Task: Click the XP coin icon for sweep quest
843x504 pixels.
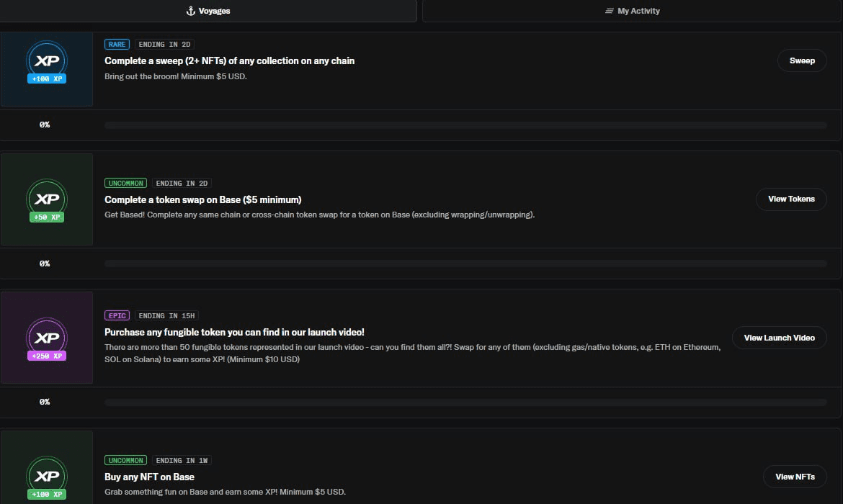Action: (47, 60)
